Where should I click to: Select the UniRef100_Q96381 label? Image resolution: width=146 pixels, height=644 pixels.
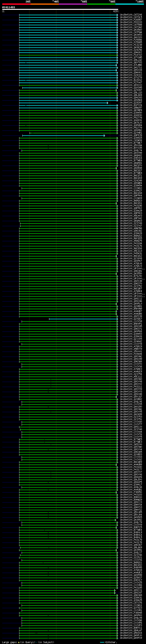(x=131, y=271)
